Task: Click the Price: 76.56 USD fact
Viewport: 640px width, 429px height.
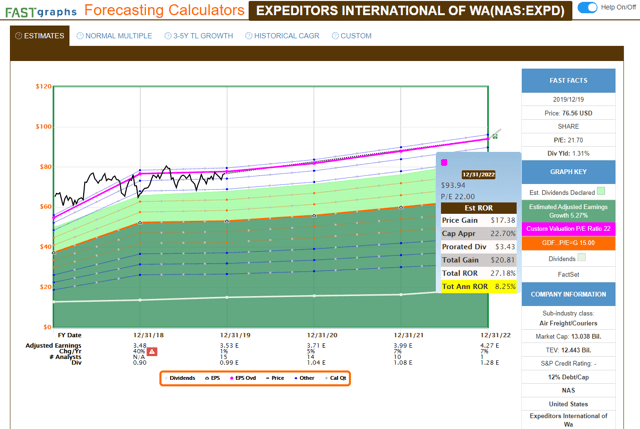Action: click(568, 113)
